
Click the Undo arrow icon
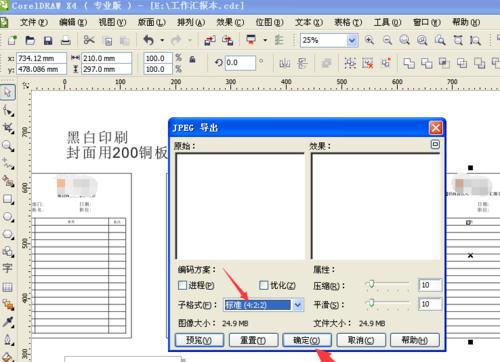(x=149, y=40)
